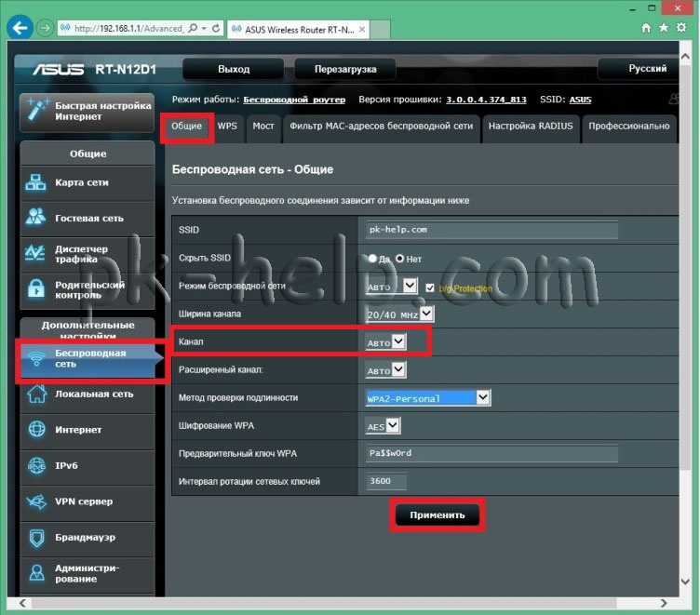Open the 'Профессионально' tab
The height and width of the screenshot is (615, 700).
click(x=629, y=127)
